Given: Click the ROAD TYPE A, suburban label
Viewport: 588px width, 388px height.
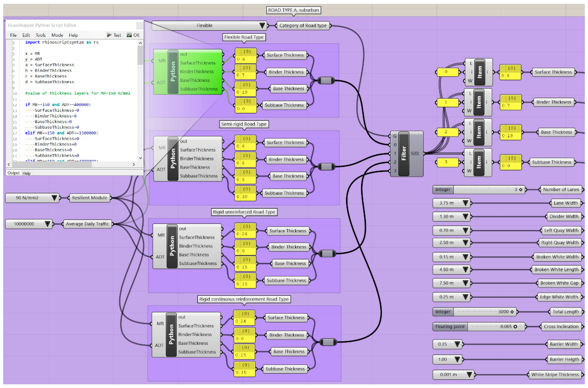Looking at the screenshot, I should click(294, 10).
